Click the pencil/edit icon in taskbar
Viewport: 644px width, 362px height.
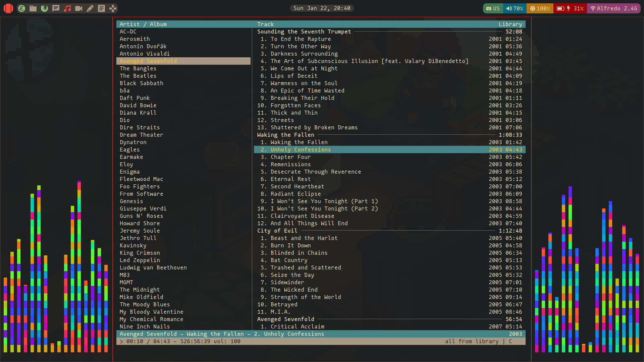[90, 8]
